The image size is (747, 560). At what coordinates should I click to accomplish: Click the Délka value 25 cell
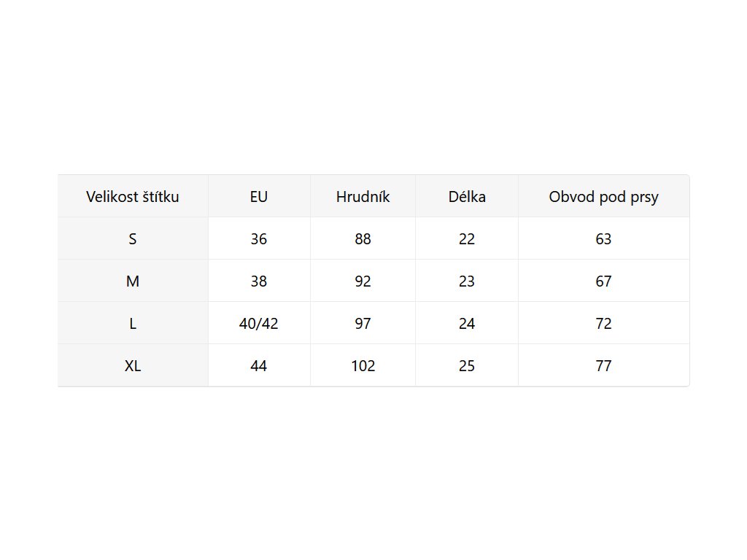coord(467,365)
